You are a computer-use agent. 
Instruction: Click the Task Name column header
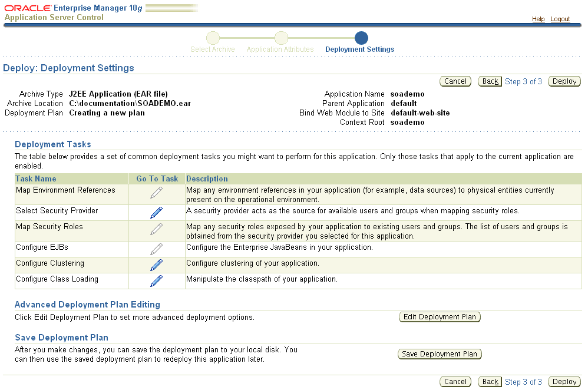point(38,179)
